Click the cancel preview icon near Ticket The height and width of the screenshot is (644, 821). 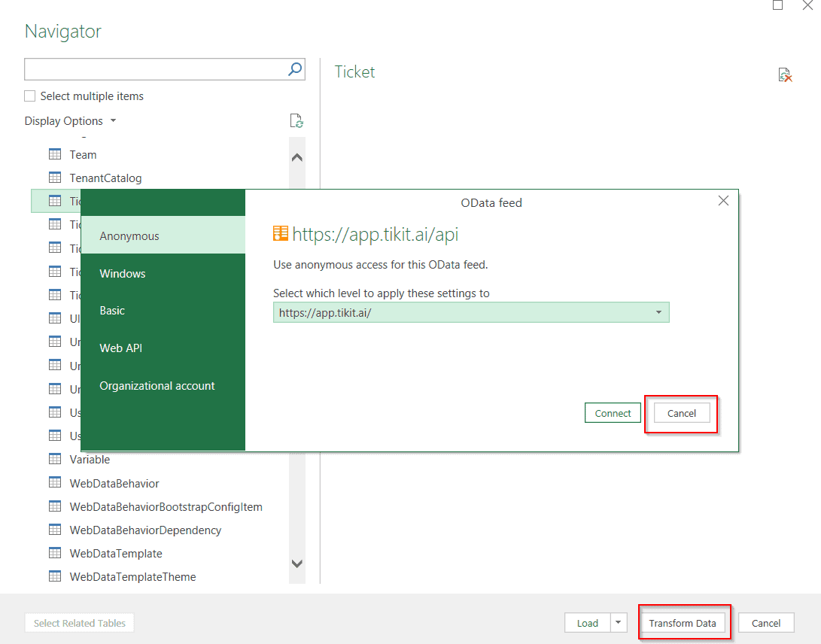tap(785, 74)
